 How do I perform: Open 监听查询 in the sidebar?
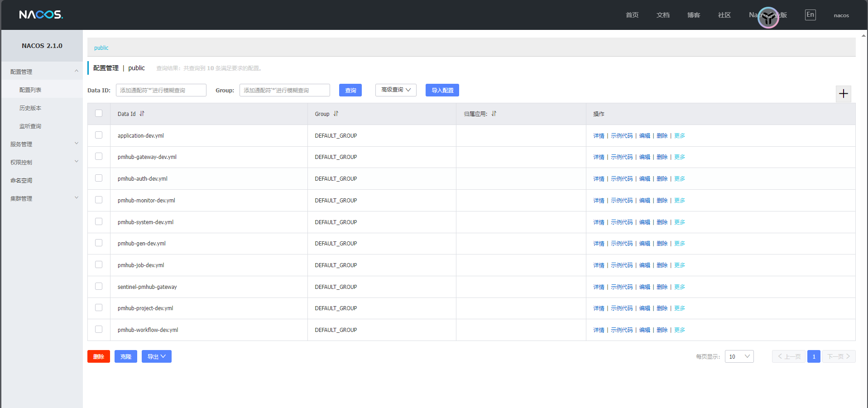30,126
